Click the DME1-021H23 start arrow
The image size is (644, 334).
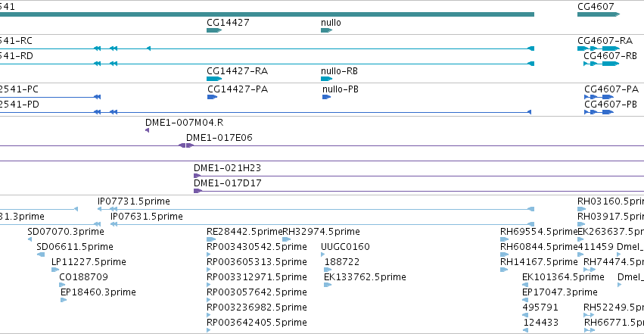tap(198, 176)
